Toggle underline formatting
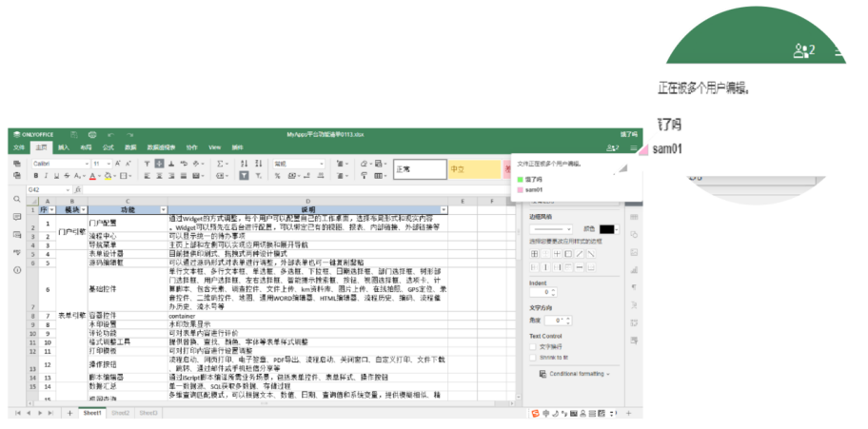Image resolution: width=868 pixels, height=429 pixels. tap(56, 176)
